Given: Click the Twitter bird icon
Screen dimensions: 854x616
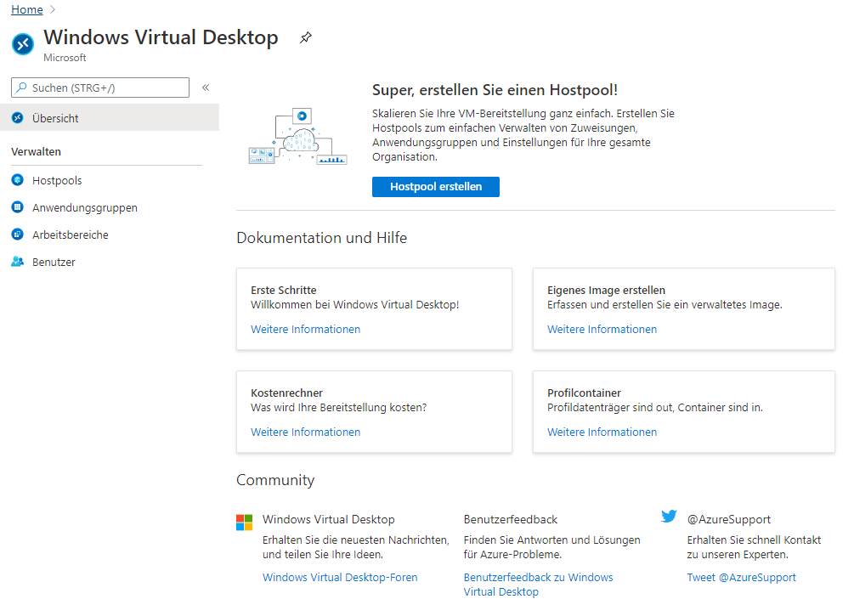Looking at the screenshot, I should tap(669, 516).
